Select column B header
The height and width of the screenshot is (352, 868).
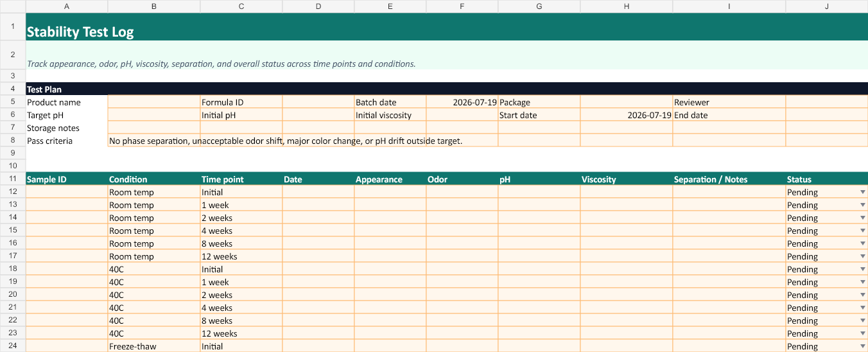[x=154, y=6]
